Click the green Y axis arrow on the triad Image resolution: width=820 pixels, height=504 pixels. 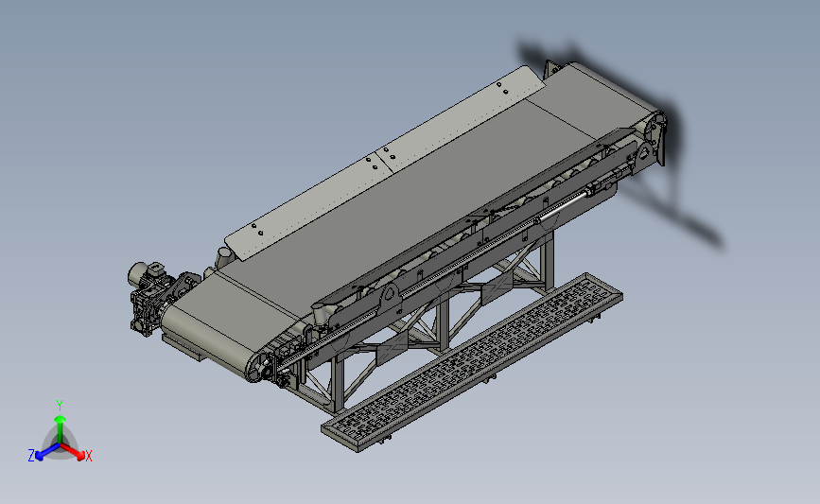point(61,427)
